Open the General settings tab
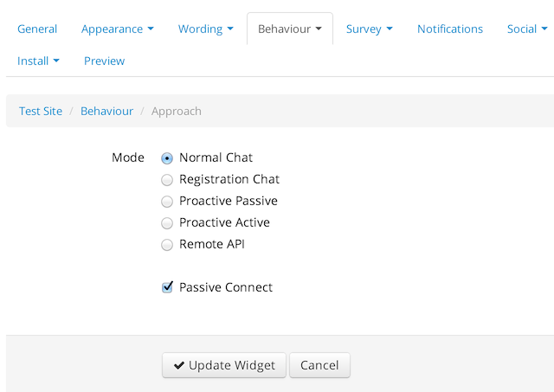The height and width of the screenshot is (392, 554). click(x=37, y=29)
